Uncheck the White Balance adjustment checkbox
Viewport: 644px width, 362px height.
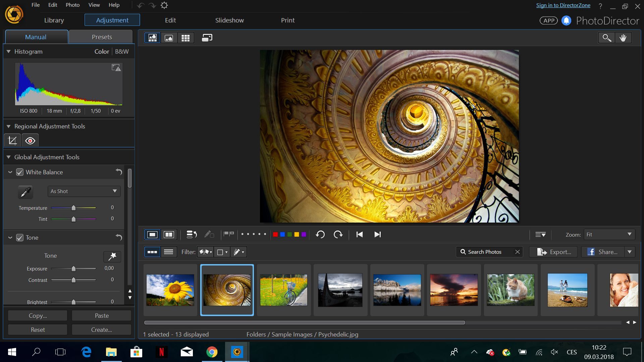(x=20, y=172)
